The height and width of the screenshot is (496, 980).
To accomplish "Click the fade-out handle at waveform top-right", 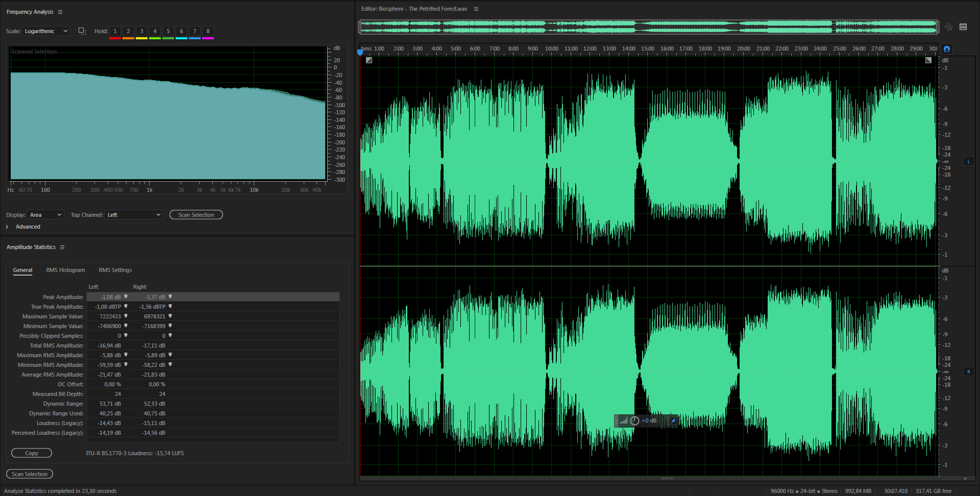I will pyautogui.click(x=928, y=60).
